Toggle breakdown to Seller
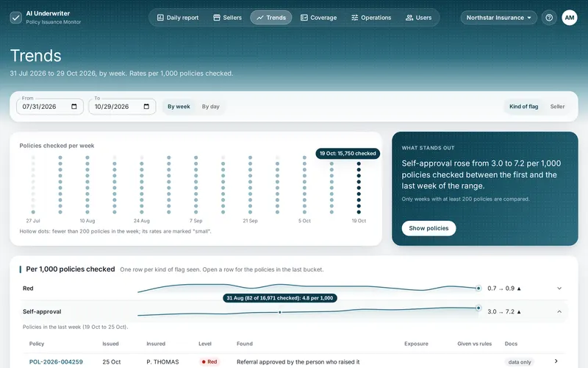 (557, 107)
